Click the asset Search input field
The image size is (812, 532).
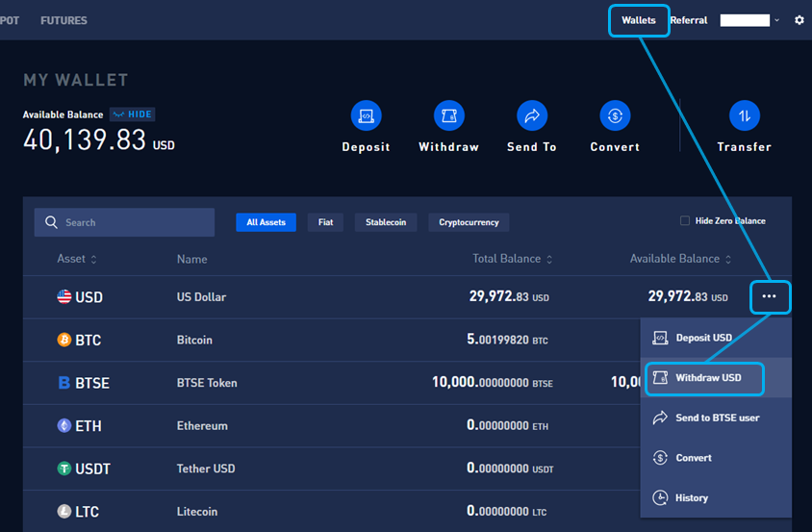[x=124, y=222]
